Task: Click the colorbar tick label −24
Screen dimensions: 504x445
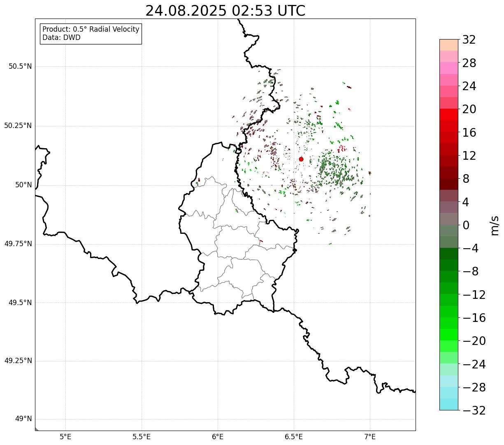Action: pos(474,364)
